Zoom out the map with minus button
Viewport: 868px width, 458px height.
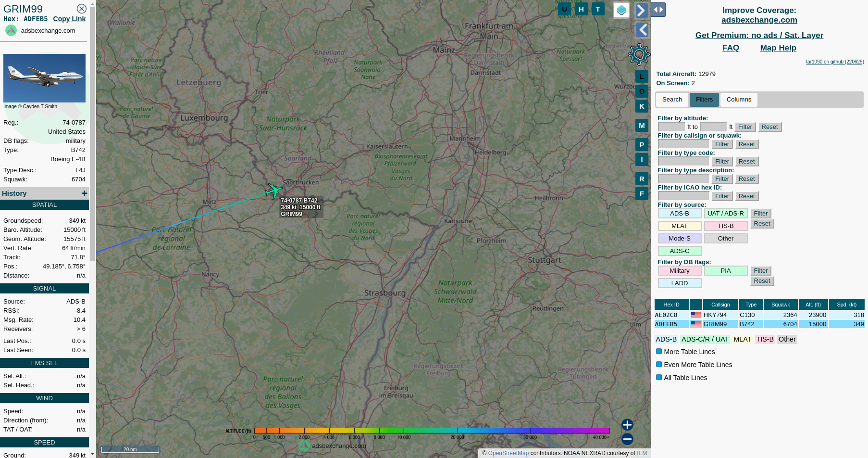[x=627, y=439]
